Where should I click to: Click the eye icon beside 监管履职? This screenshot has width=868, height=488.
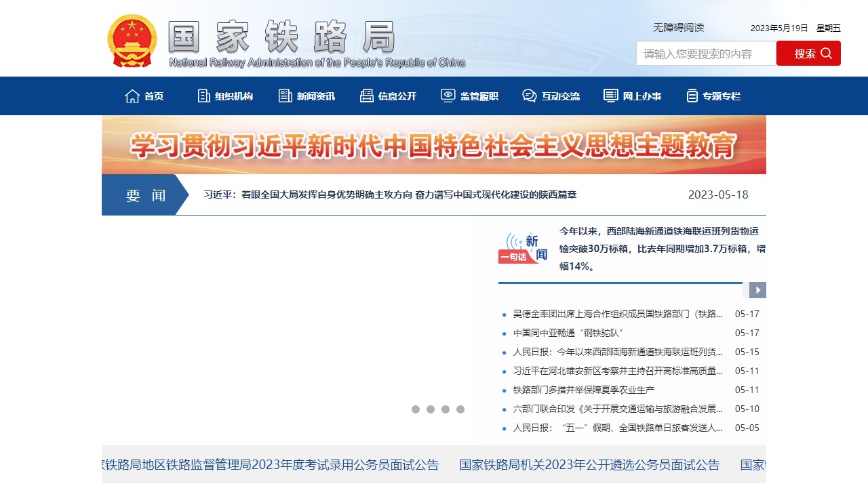pyautogui.click(x=448, y=96)
